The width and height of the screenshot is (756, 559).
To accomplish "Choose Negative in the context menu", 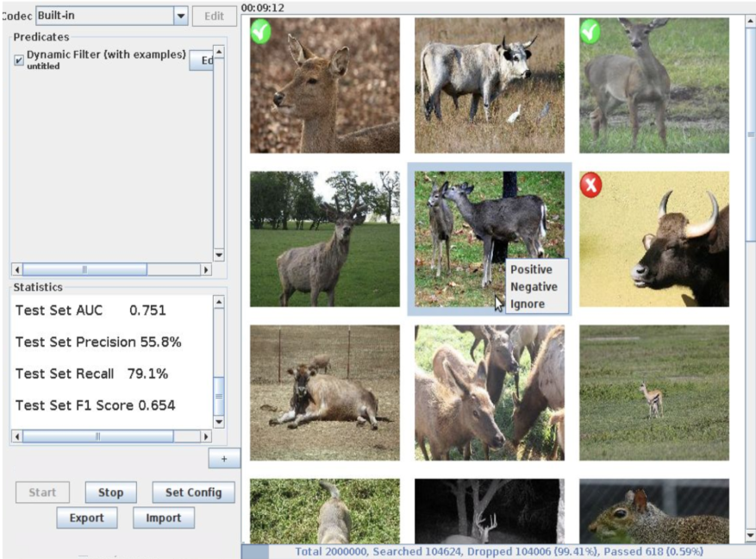I will 534,286.
